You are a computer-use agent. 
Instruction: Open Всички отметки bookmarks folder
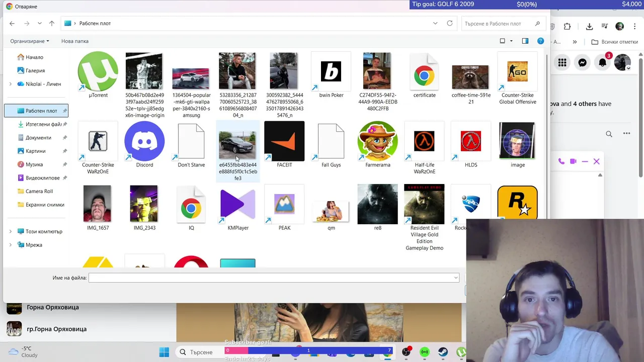(615, 42)
